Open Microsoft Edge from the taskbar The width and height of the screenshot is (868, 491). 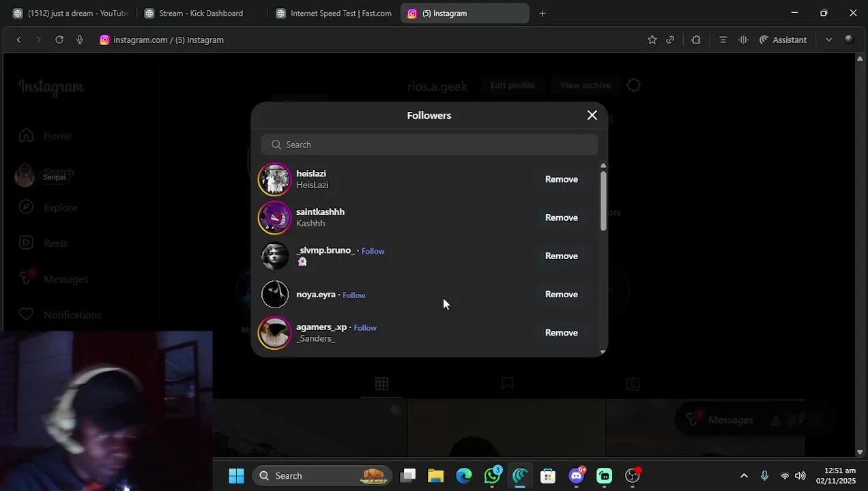click(464, 475)
